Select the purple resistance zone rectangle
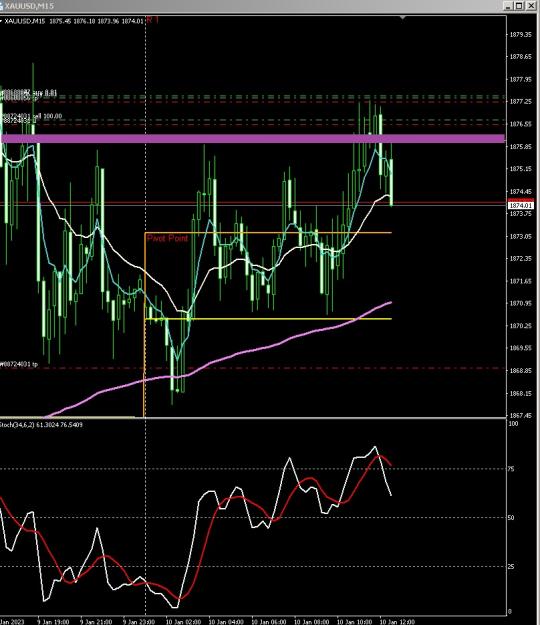This screenshot has height=625, width=540. point(253,138)
